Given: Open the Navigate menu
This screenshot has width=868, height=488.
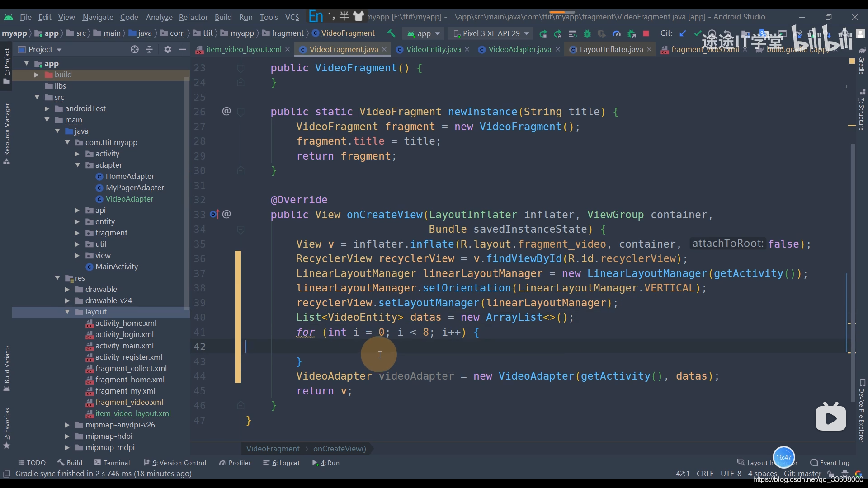Looking at the screenshot, I should (98, 17).
